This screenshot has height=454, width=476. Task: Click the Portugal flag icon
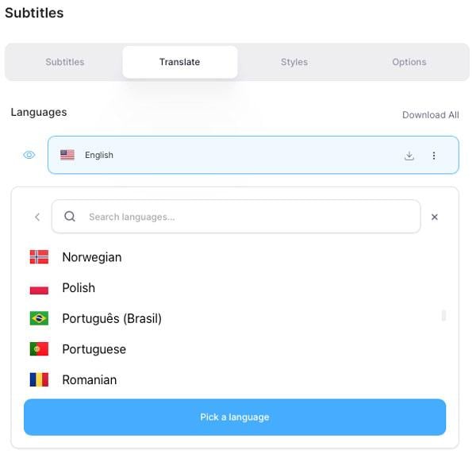click(39, 349)
